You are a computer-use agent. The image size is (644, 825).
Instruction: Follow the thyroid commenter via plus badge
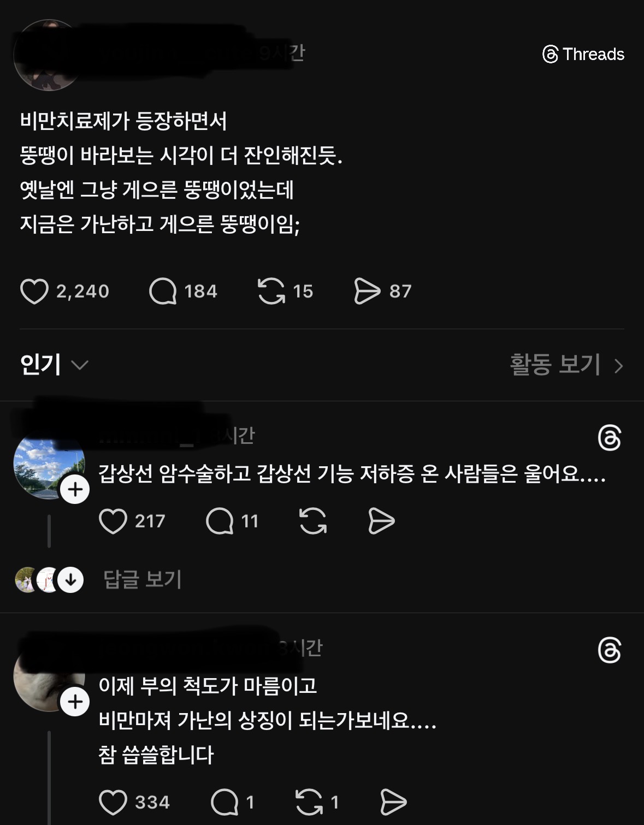[x=75, y=489]
